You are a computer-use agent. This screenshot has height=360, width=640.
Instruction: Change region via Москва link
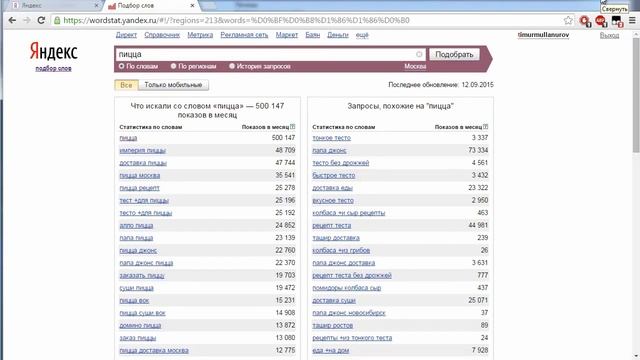pyautogui.click(x=415, y=66)
